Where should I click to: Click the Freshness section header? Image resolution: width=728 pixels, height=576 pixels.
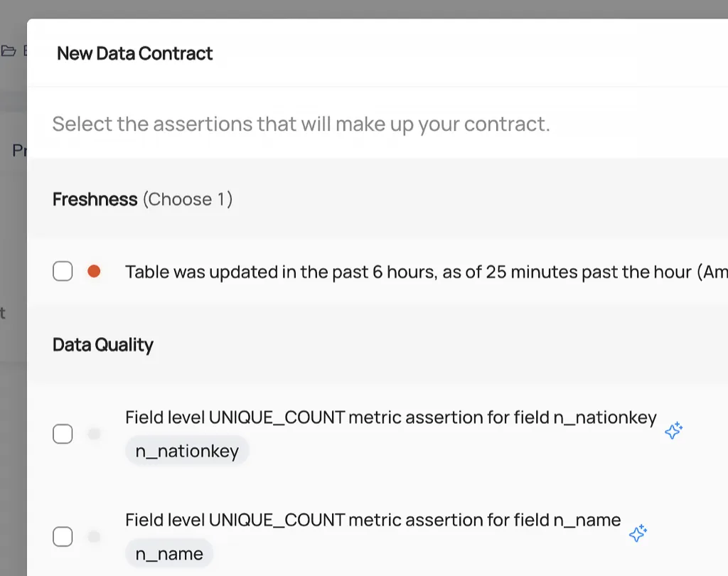95,199
